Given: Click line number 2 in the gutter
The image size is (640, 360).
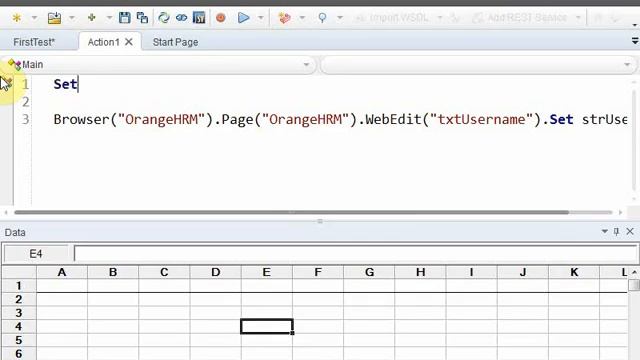Looking at the screenshot, I should [26, 102].
